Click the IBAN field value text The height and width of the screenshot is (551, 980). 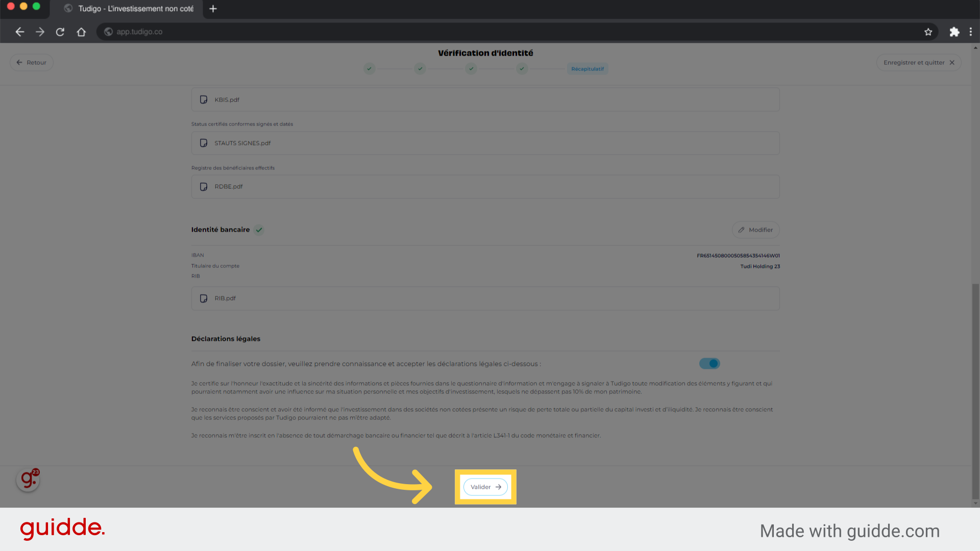click(739, 256)
